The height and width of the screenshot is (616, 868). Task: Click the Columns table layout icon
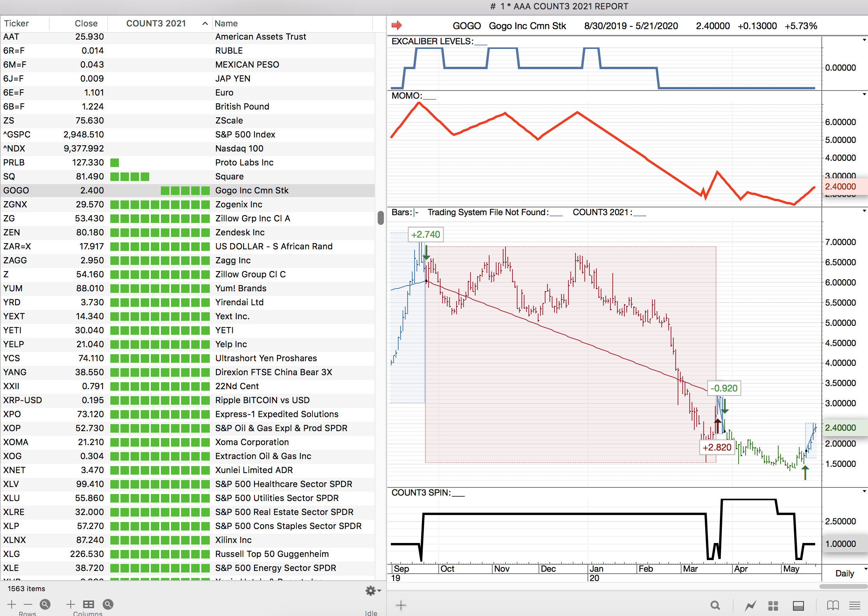[x=89, y=604]
